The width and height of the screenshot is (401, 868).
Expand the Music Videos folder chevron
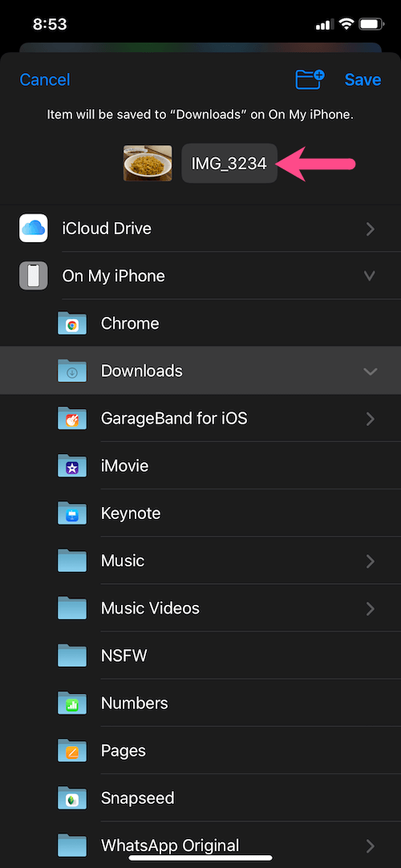tap(370, 609)
